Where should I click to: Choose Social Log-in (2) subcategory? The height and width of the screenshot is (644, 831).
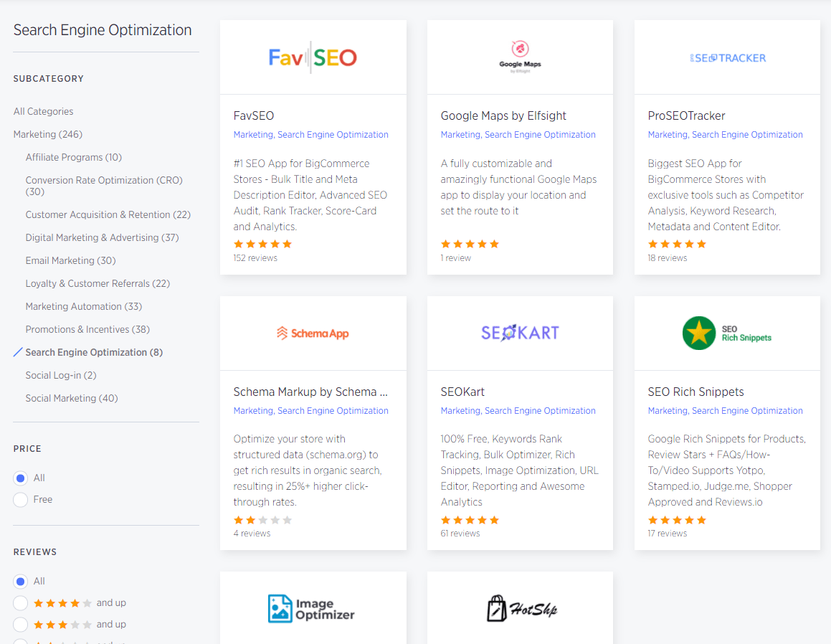point(61,375)
